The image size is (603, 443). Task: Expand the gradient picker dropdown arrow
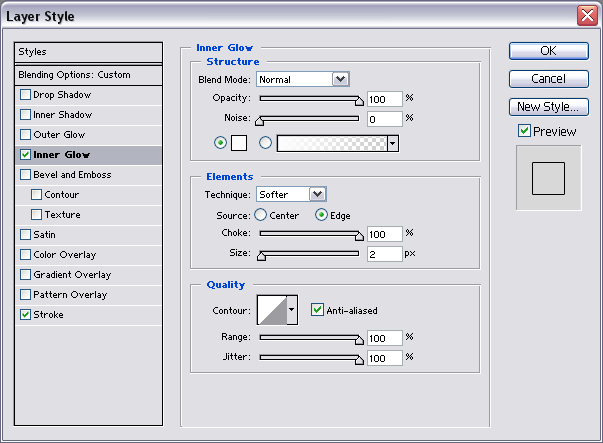pos(392,143)
